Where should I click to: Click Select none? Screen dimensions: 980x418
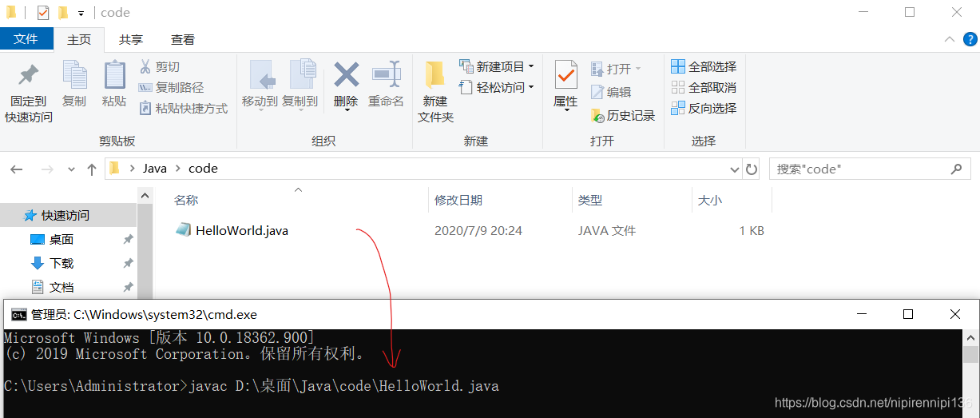704,87
